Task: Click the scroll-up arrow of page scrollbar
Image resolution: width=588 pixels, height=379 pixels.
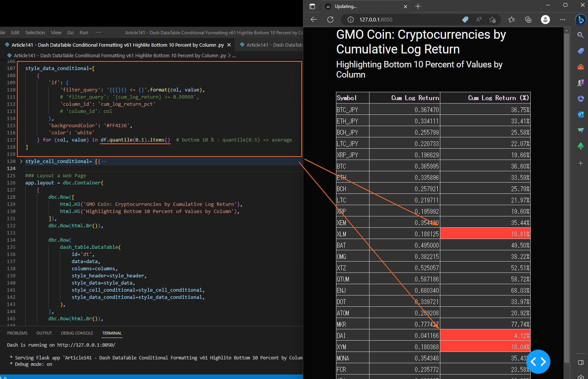Action: point(567,30)
